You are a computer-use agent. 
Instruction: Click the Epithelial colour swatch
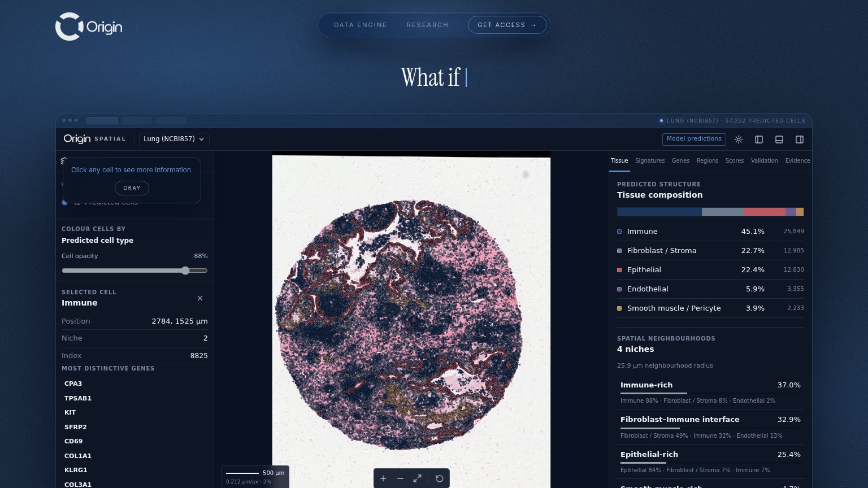pos(619,270)
